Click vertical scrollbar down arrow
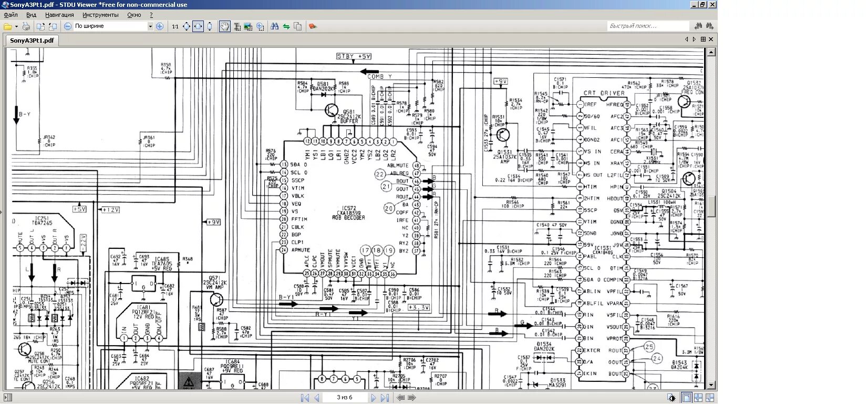Screen dimensions: 868x404 tap(711, 386)
